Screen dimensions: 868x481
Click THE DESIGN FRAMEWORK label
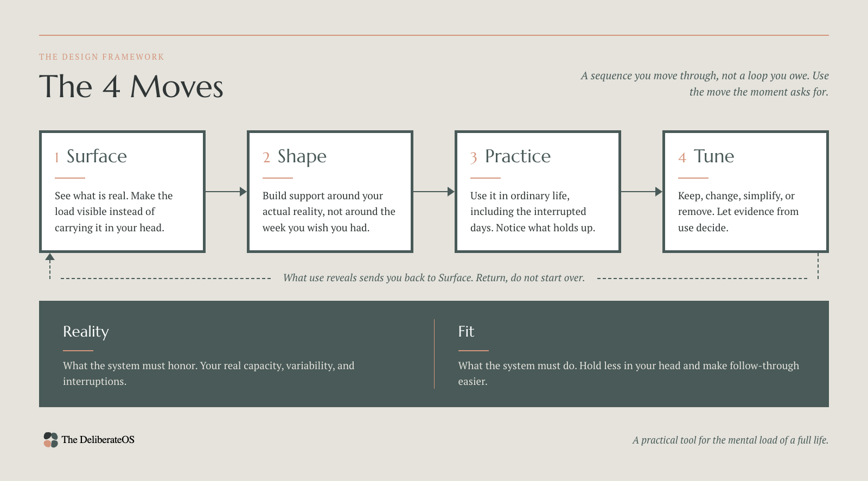pos(101,57)
